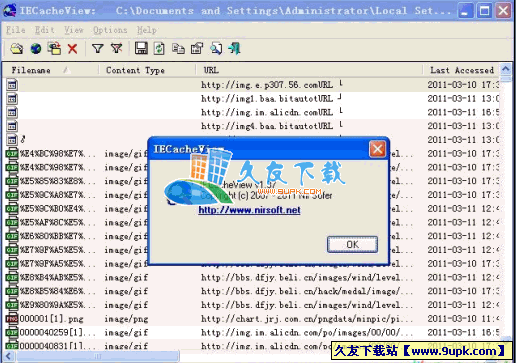Sort by Last Accessed column header

pos(461,70)
